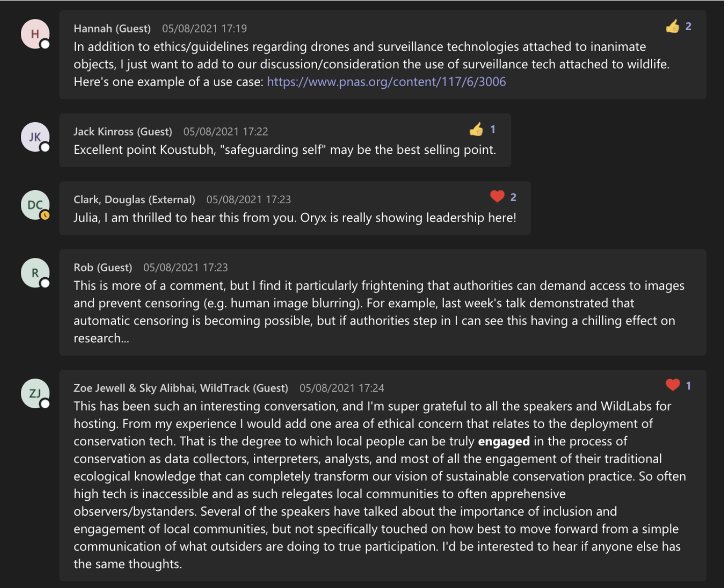Click Hannah's avatar with initial H

click(x=35, y=34)
